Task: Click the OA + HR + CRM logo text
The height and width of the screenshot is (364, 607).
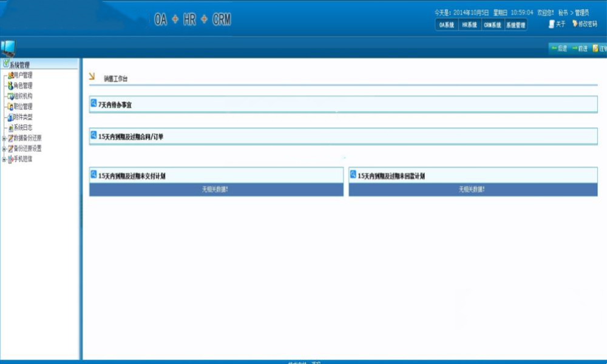Action: (192, 19)
